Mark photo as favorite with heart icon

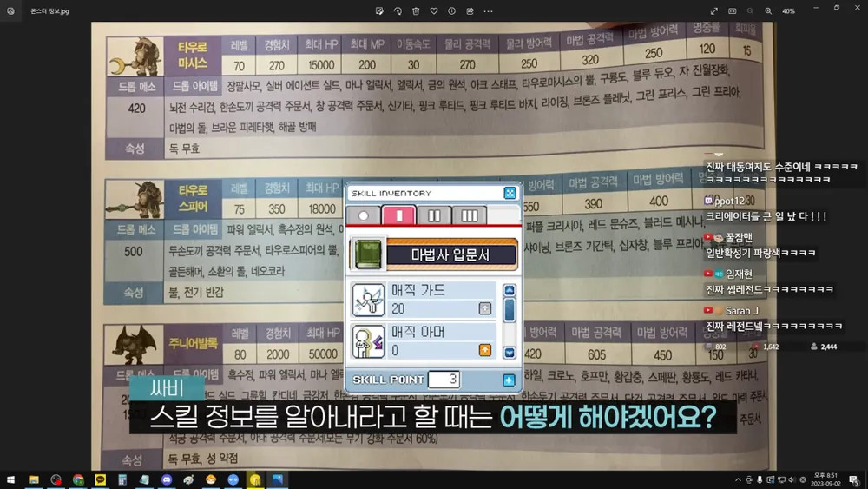(434, 11)
